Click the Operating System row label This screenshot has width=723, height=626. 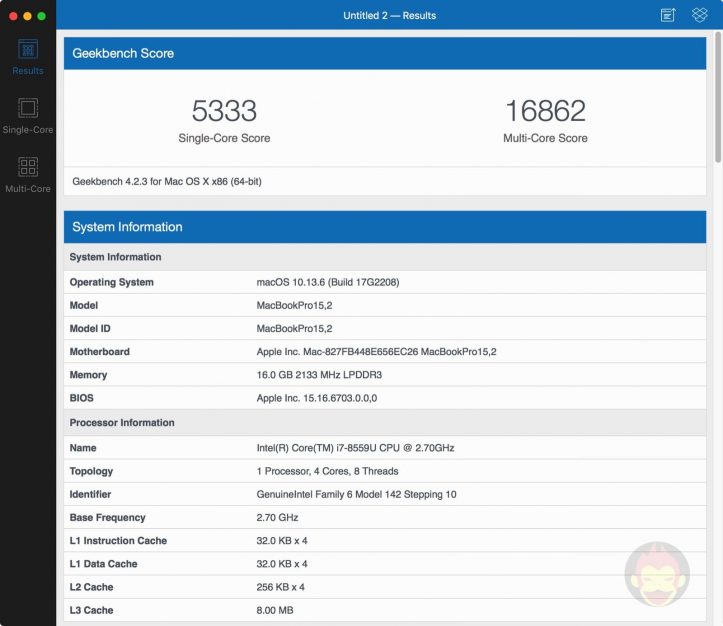coord(112,282)
